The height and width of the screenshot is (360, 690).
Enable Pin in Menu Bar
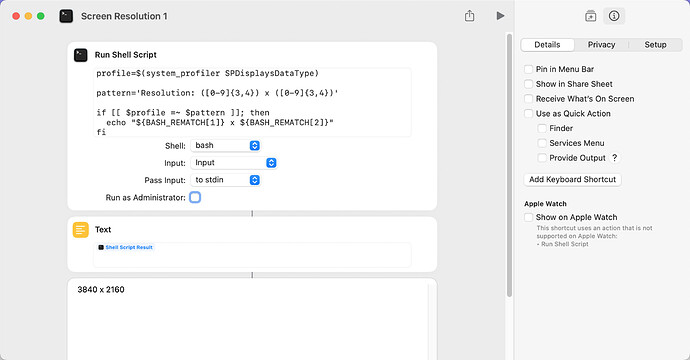[529, 69]
